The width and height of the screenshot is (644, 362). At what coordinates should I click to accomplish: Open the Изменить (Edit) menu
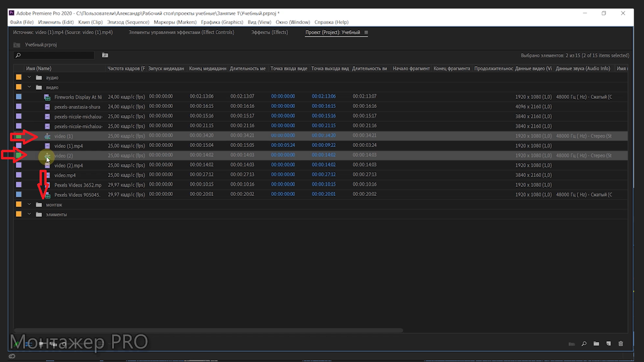(56, 23)
